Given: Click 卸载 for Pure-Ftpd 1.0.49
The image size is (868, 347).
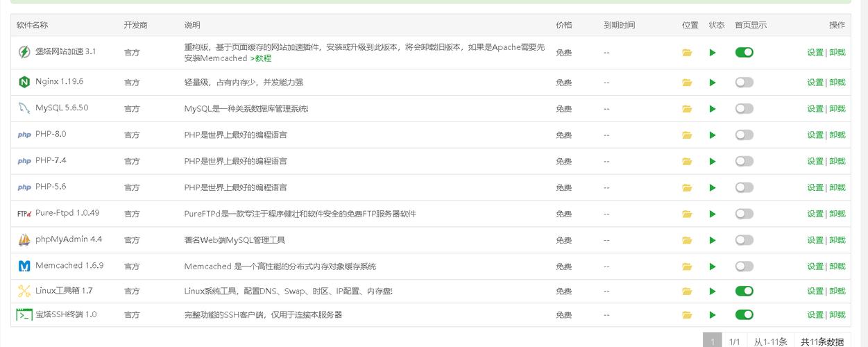Looking at the screenshot, I should (x=837, y=214).
